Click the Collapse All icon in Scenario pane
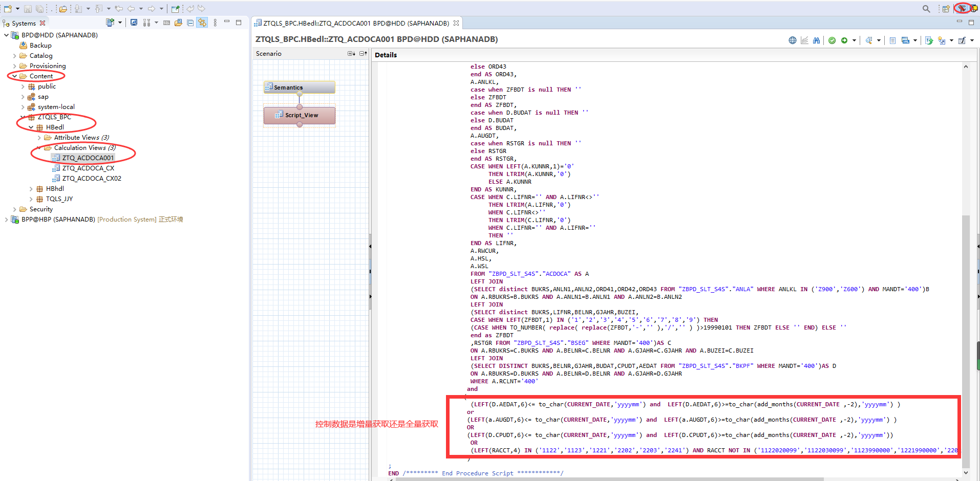Viewport: 980px width, 481px height. pyautogui.click(x=363, y=53)
